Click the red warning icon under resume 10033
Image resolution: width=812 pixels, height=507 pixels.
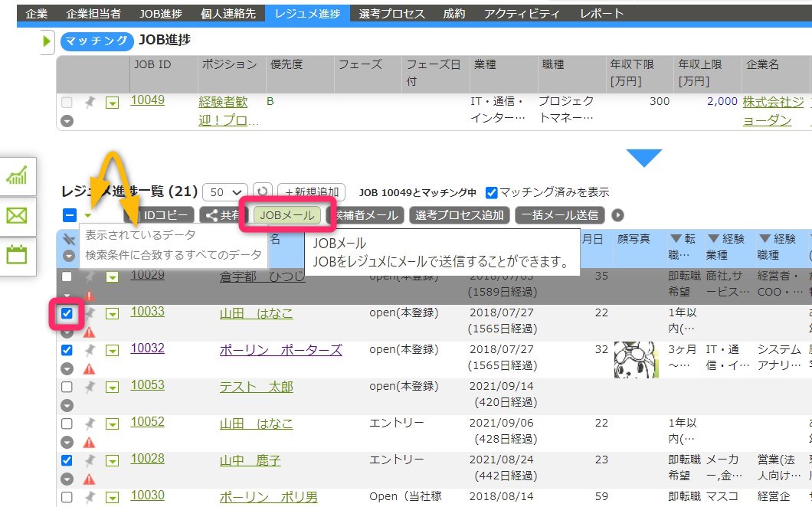click(89, 332)
